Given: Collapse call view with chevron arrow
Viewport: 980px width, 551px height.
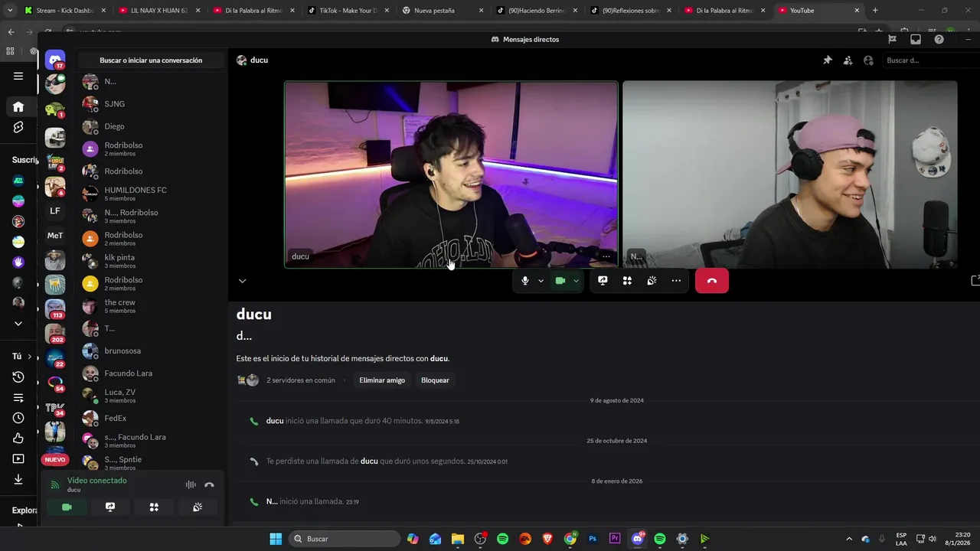Looking at the screenshot, I should pos(242,281).
